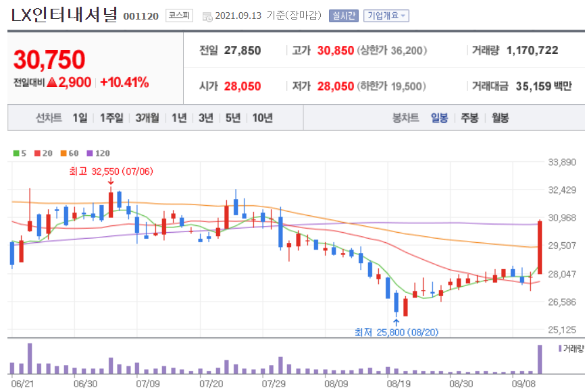The image size is (585, 392).
Task: Click the trading value 35,159 백만
Action: (544, 86)
